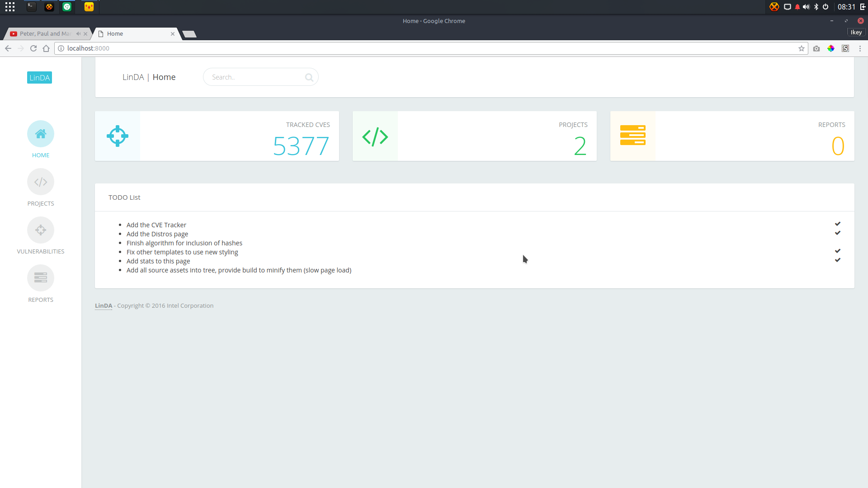This screenshot has width=868, height=488.
Task: Open the volume control in system tray
Action: 806,7
